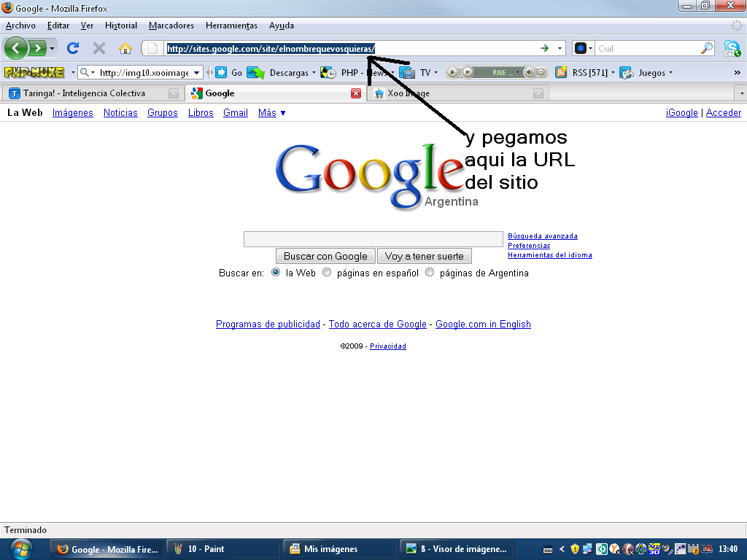Click the yellow security shield tray icon
Screen dimensions: 747x560
coord(575,549)
